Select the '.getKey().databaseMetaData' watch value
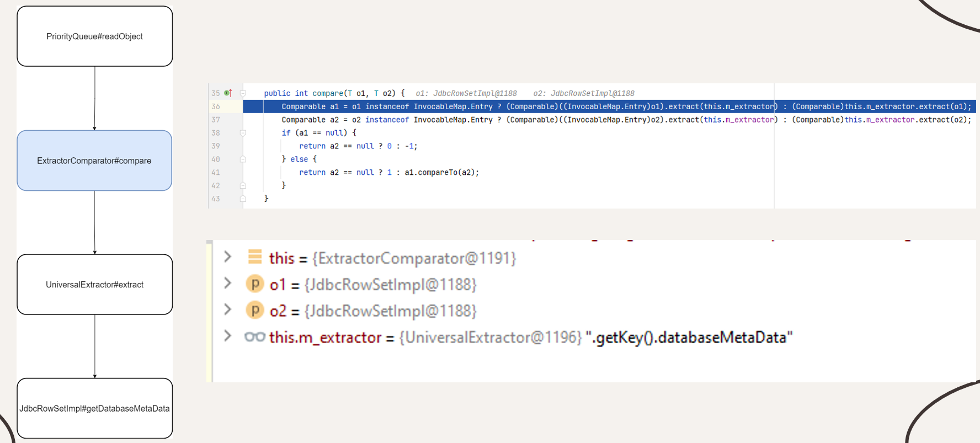Image resolution: width=980 pixels, height=443 pixels. 689,338
